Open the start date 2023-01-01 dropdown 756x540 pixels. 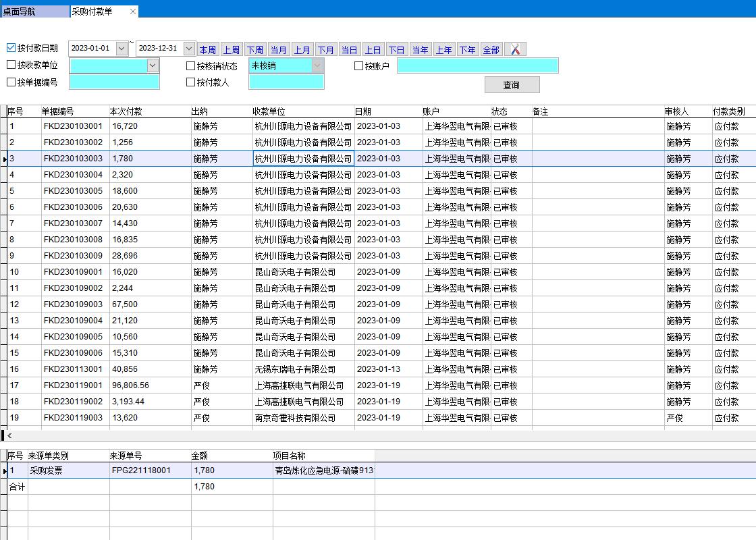click(x=122, y=49)
